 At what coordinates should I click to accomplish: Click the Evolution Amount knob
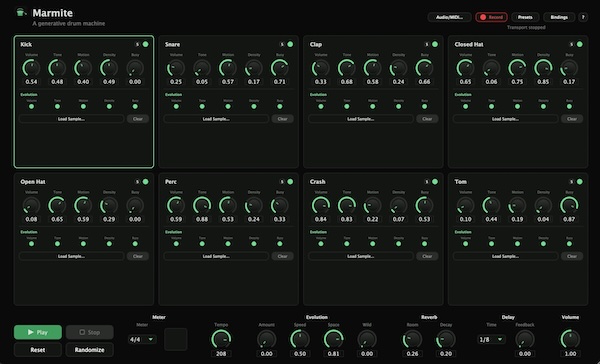coord(267,339)
